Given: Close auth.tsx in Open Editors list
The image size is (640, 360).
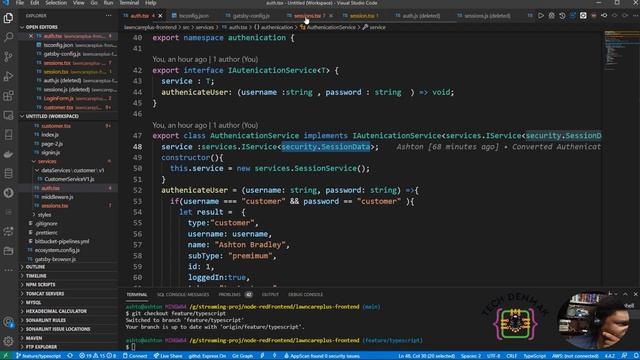Looking at the screenshot, I should click(31, 36).
